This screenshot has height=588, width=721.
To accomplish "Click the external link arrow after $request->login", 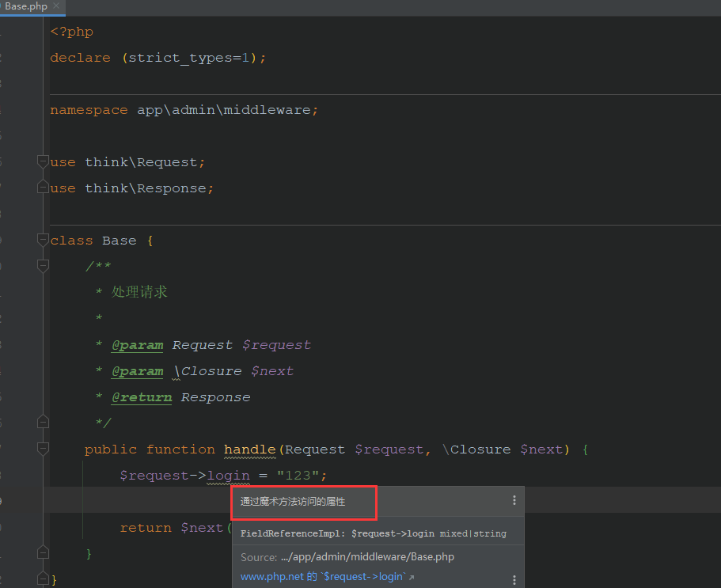I will point(412,577).
